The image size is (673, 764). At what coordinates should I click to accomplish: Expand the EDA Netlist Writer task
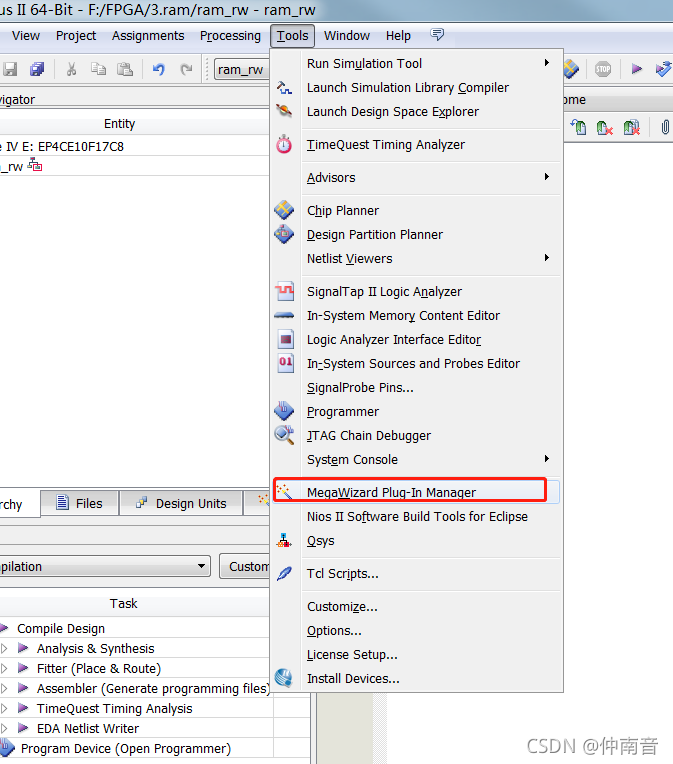click(4, 728)
